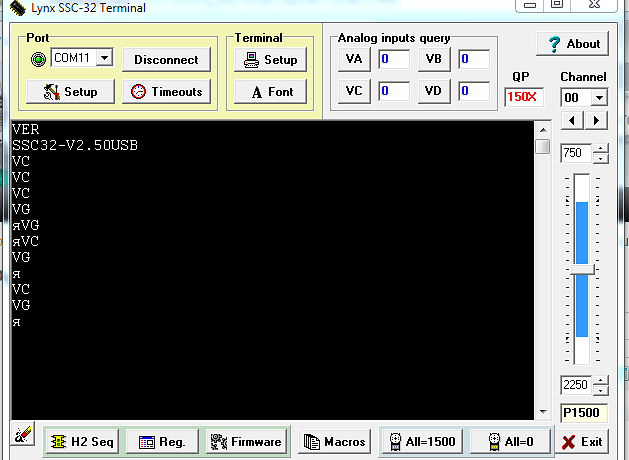Increase the 2250 value with up spinner
The image size is (629, 460).
pos(601,380)
